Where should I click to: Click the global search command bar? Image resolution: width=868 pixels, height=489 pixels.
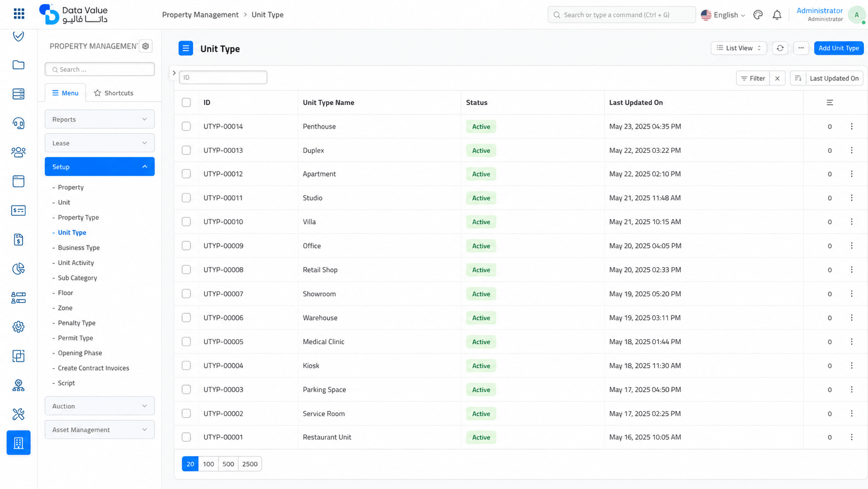tap(621, 15)
